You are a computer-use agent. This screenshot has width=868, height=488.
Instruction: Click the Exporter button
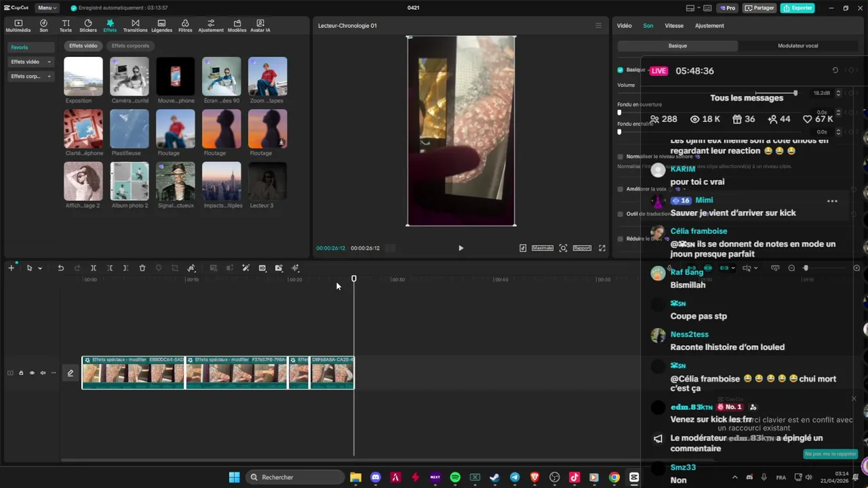(x=797, y=8)
